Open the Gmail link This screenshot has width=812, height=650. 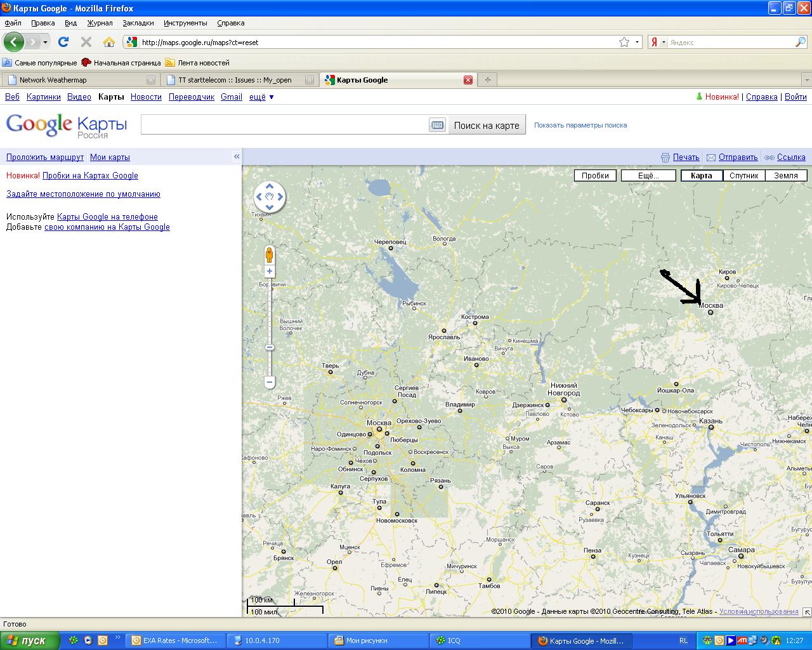232,97
